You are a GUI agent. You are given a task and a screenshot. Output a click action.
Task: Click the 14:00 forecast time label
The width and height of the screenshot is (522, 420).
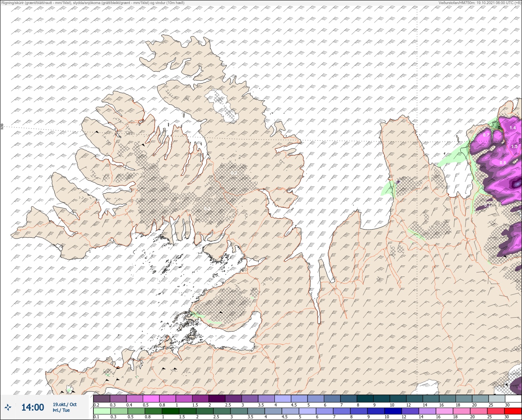point(33,407)
